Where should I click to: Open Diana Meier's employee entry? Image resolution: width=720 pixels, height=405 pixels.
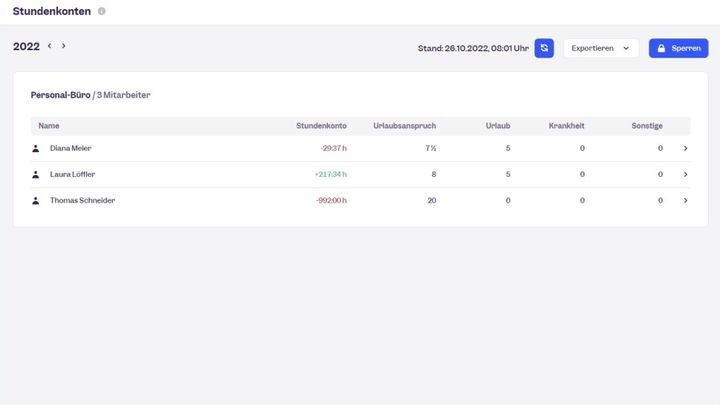tap(71, 148)
